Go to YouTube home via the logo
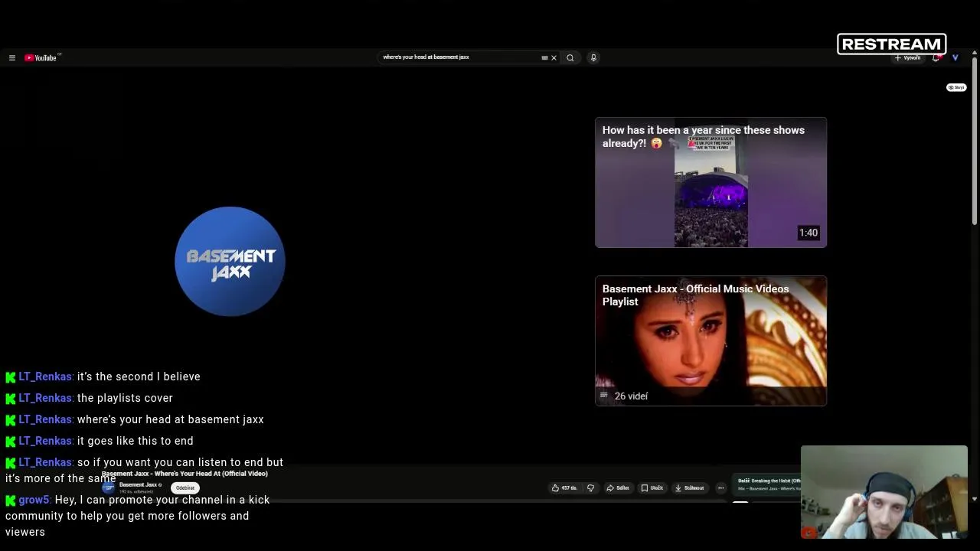 coord(41,57)
